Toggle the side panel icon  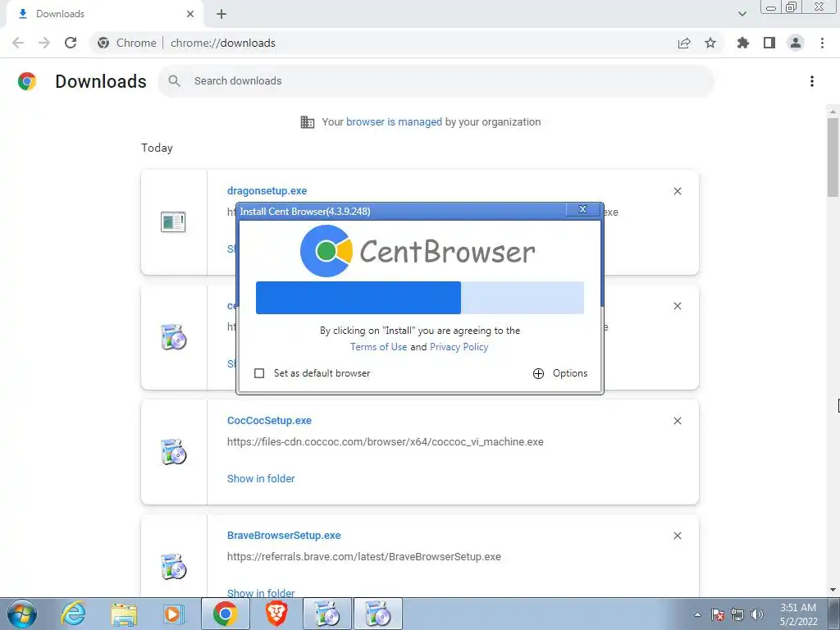click(x=769, y=43)
